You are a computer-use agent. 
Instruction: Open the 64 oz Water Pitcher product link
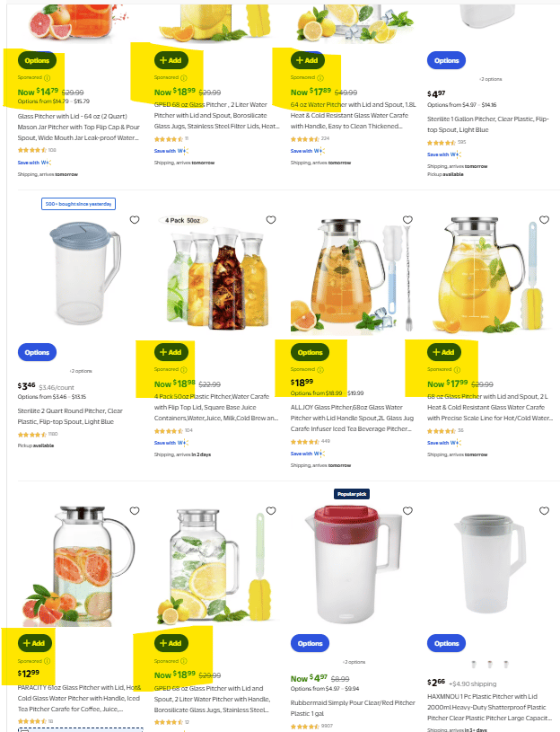tap(353, 115)
